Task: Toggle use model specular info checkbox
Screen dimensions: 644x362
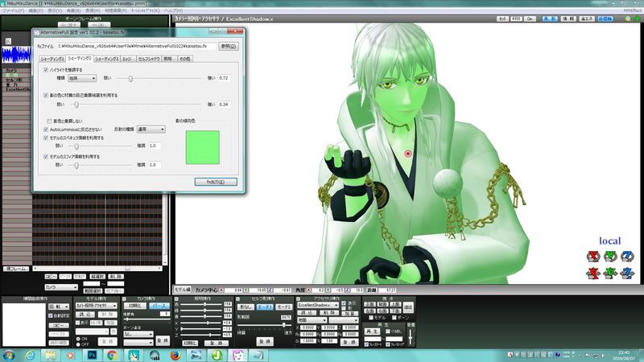Action: (x=46, y=138)
